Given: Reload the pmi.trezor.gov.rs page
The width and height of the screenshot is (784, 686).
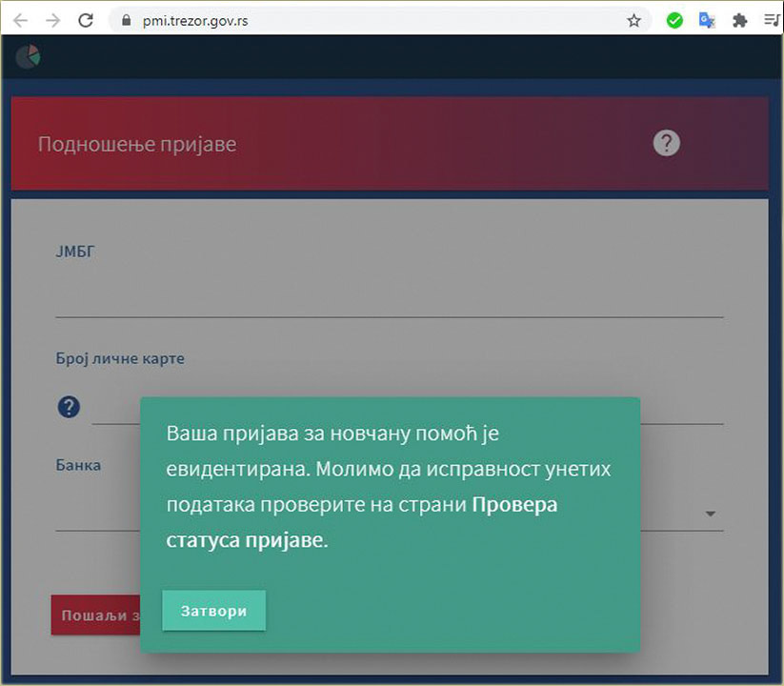Looking at the screenshot, I should pos(86,20).
